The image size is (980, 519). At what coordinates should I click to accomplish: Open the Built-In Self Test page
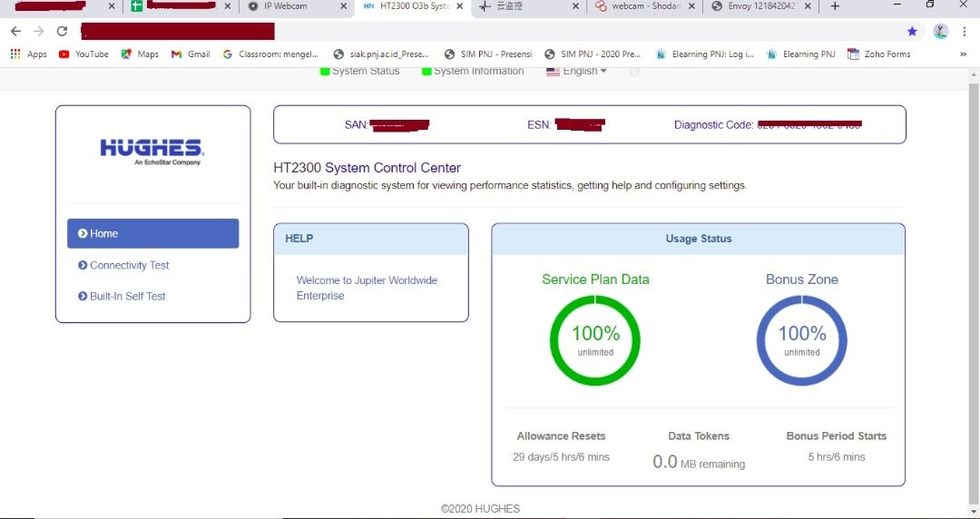point(127,296)
